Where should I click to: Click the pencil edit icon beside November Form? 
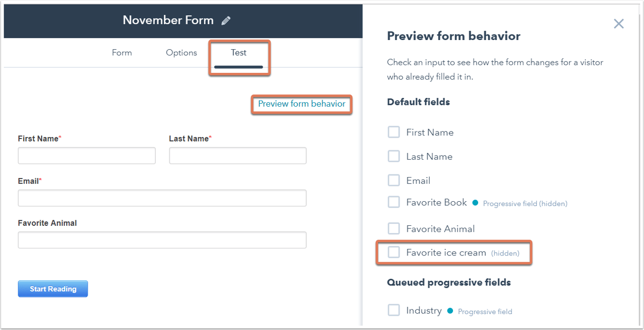226,21
